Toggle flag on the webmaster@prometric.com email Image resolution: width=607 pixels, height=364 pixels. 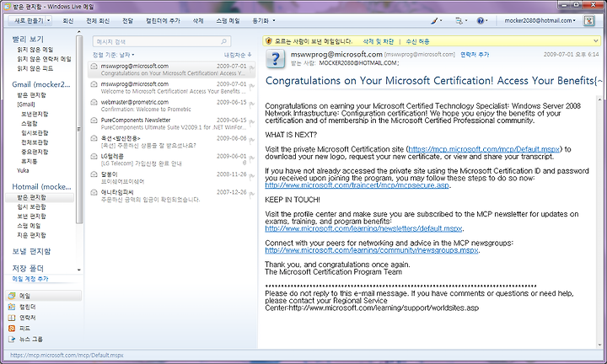pyautogui.click(x=251, y=105)
